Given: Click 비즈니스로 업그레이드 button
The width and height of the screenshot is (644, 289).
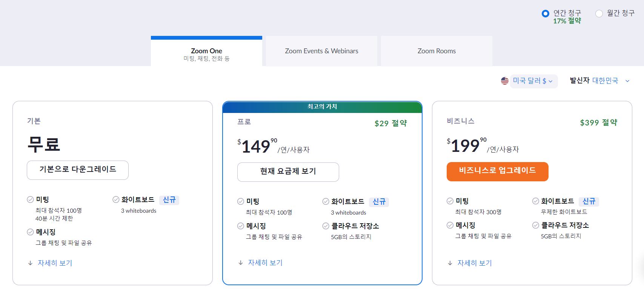Looking at the screenshot, I should click(498, 172).
